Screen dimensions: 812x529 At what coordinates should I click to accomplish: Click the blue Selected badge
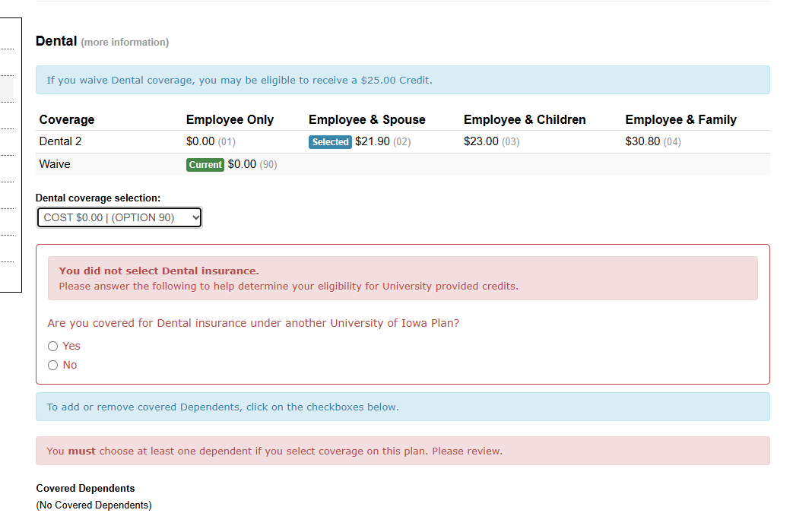330,141
